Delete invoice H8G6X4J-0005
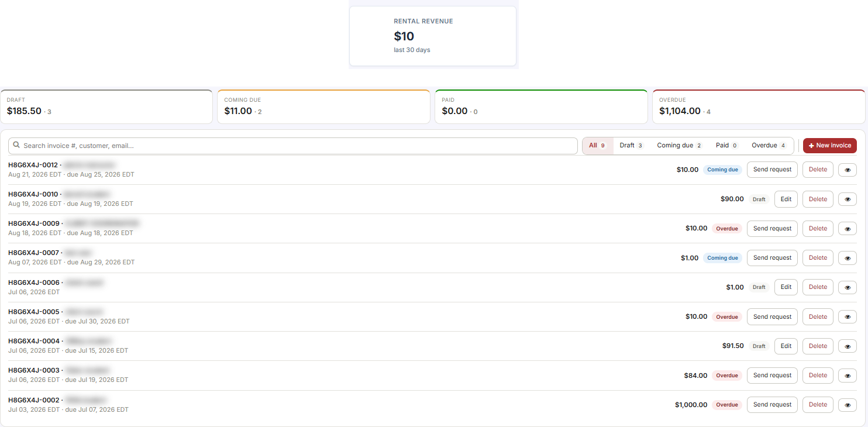The height and width of the screenshot is (427, 868). (x=818, y=317)
